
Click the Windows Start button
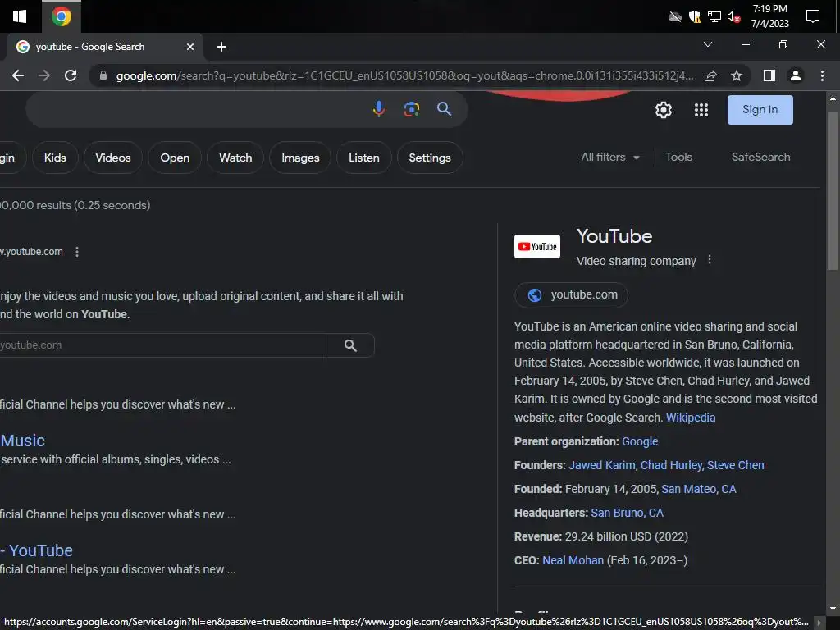tap(20, 16)
